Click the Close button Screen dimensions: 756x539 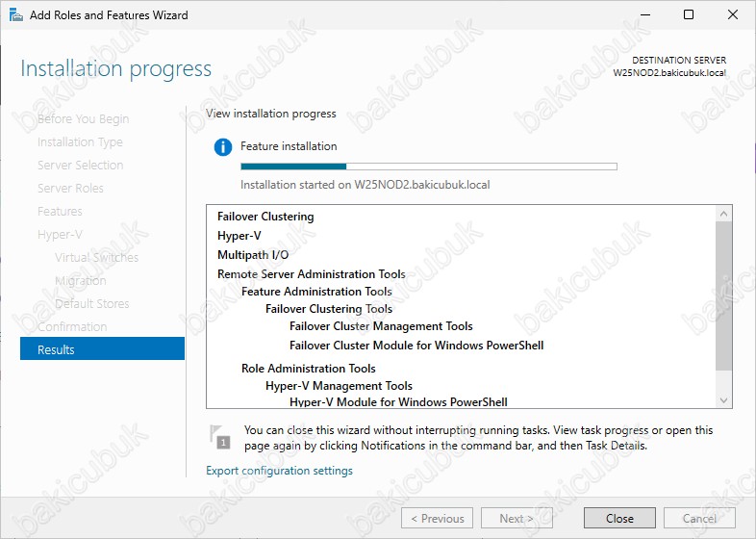click(x=619, y=518)
